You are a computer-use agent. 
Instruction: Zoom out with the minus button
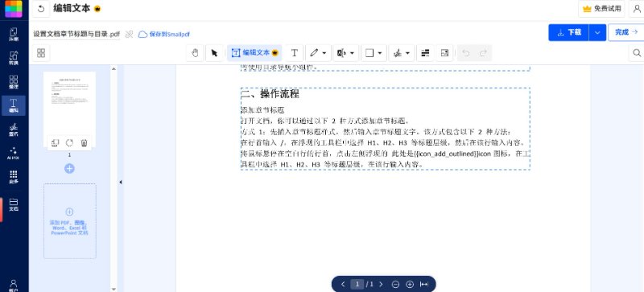click(395, 284)
